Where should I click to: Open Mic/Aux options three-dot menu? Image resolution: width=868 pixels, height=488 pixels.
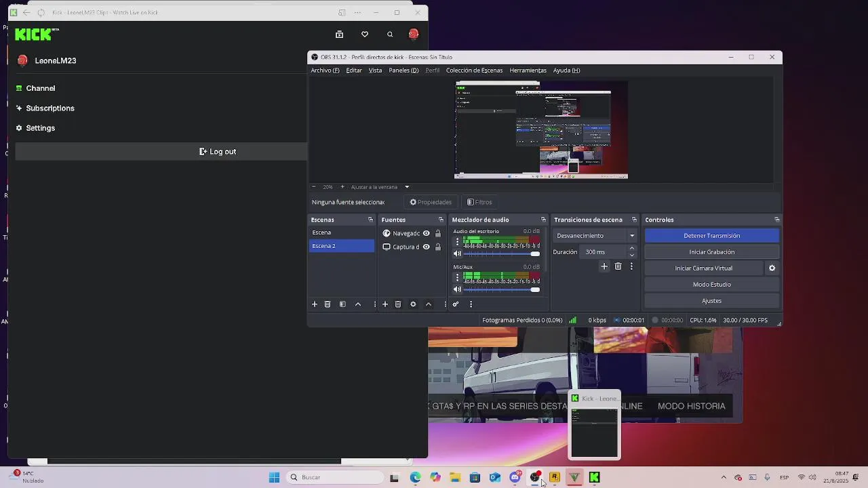[457, 277]
